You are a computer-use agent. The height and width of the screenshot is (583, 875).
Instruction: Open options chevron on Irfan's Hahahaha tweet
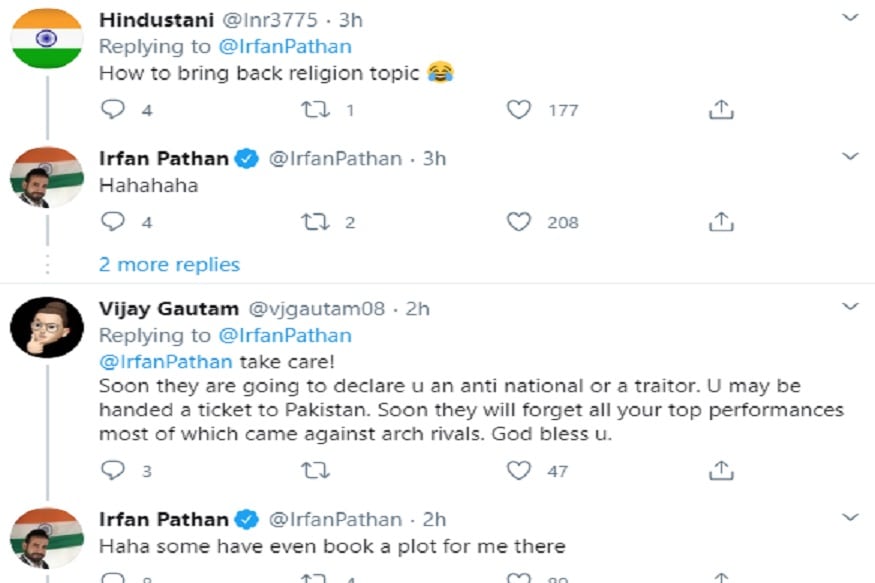click(x=850, y=156)
